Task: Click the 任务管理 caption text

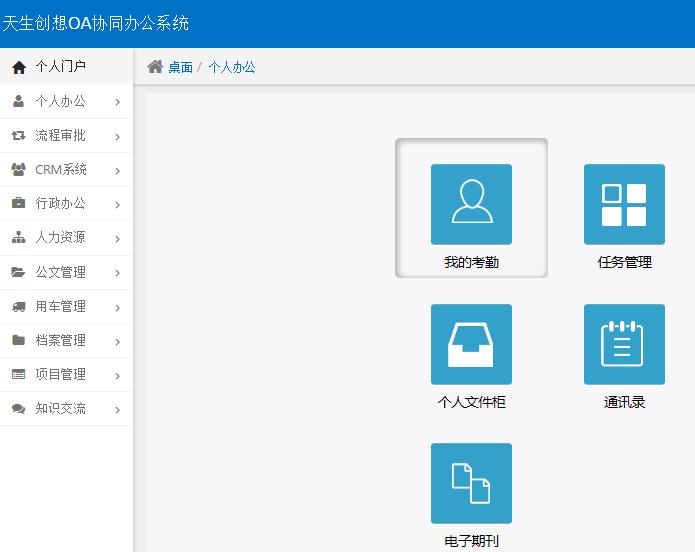Action: point(625,262)
